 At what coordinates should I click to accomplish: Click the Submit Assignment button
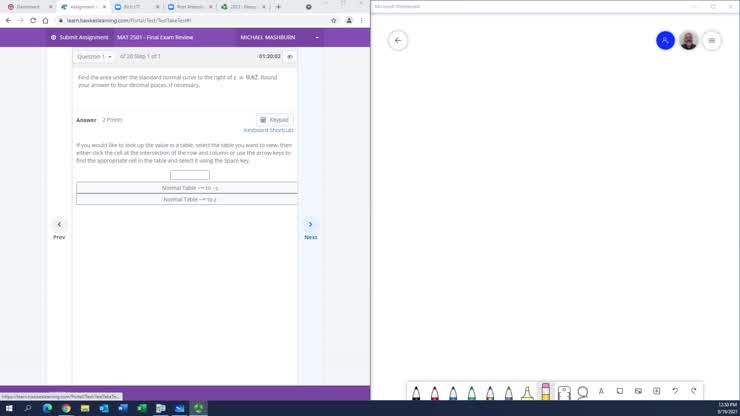tap(79, 37)
